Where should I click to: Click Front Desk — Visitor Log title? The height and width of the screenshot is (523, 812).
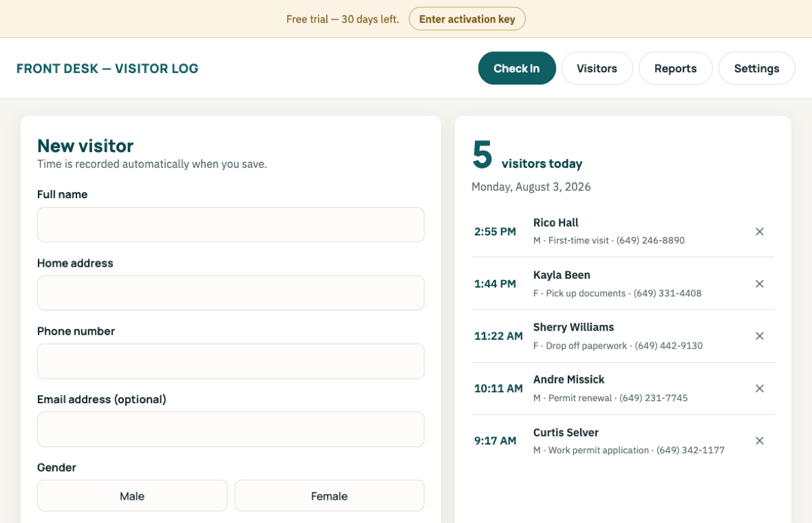108,68
